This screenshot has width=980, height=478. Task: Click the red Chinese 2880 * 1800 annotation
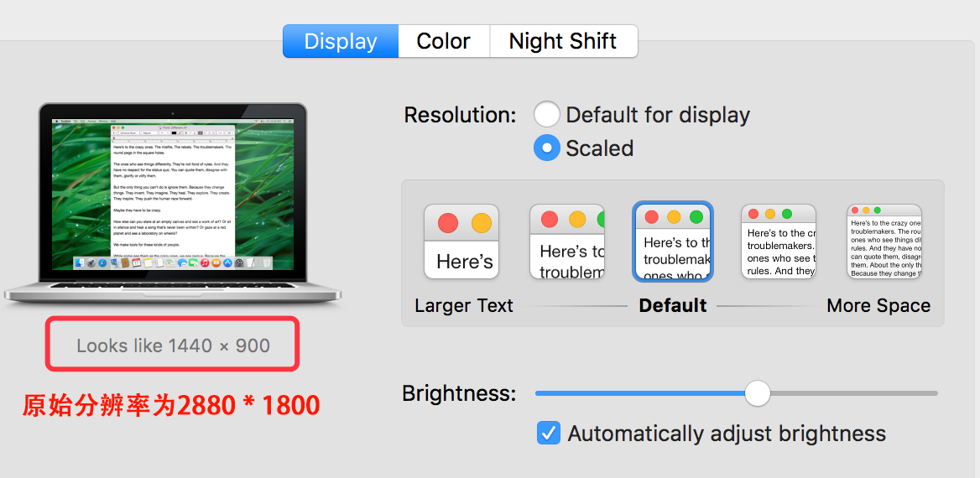click(x=171, y=406)
